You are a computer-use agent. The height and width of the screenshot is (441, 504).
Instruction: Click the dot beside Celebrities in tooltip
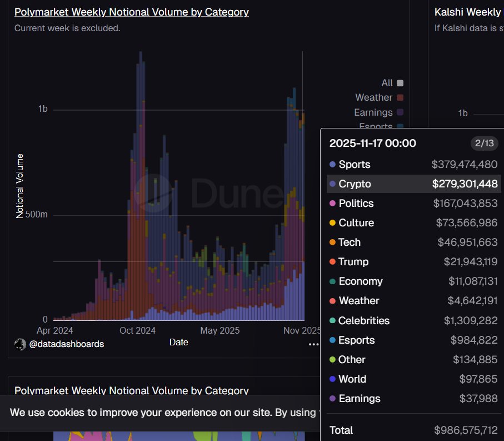point(333,320)
